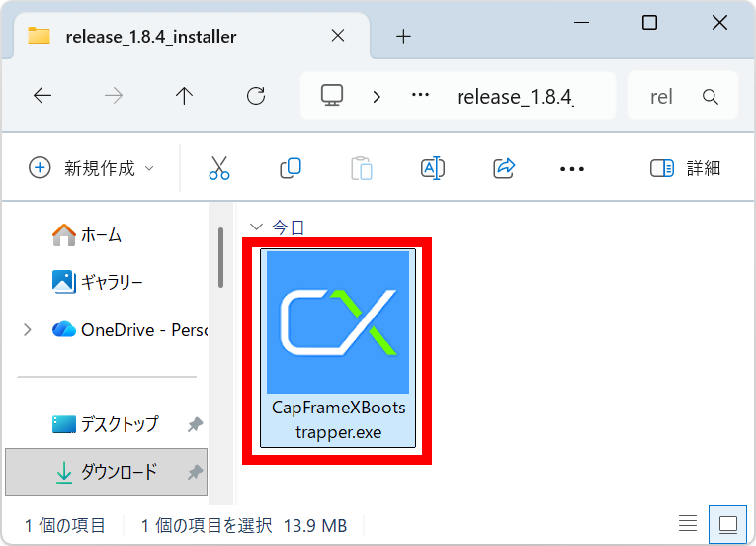Click the '1 個の項目' status text
This screenshot has width=756, height=546.
[x=64, y=526]
